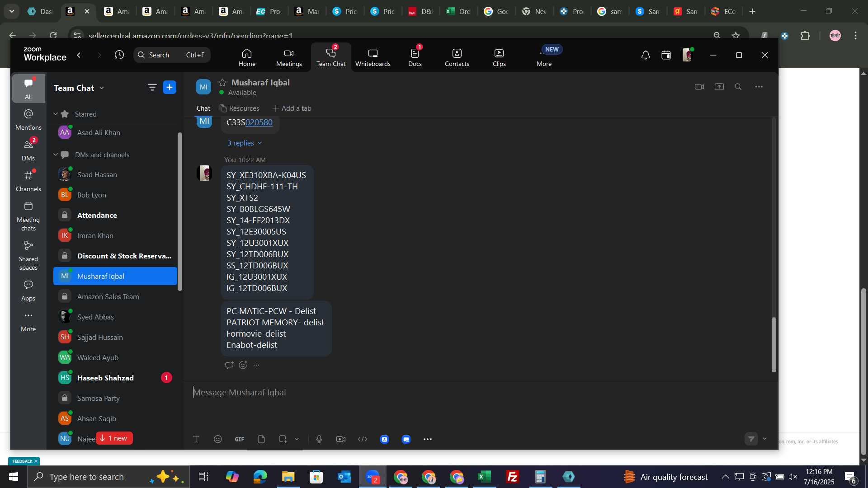Open chat with Bob Lyon

pos(115,195)
